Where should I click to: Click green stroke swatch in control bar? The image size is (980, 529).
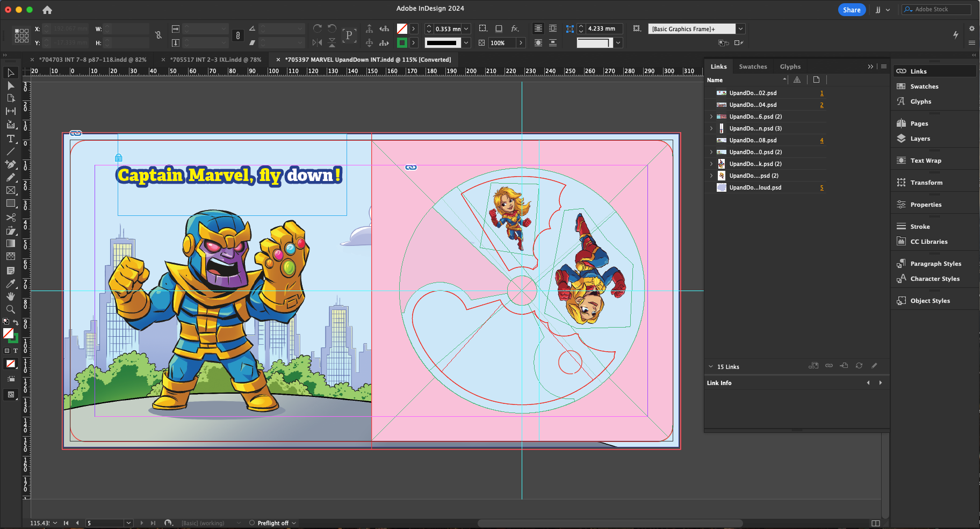point(402,42)
